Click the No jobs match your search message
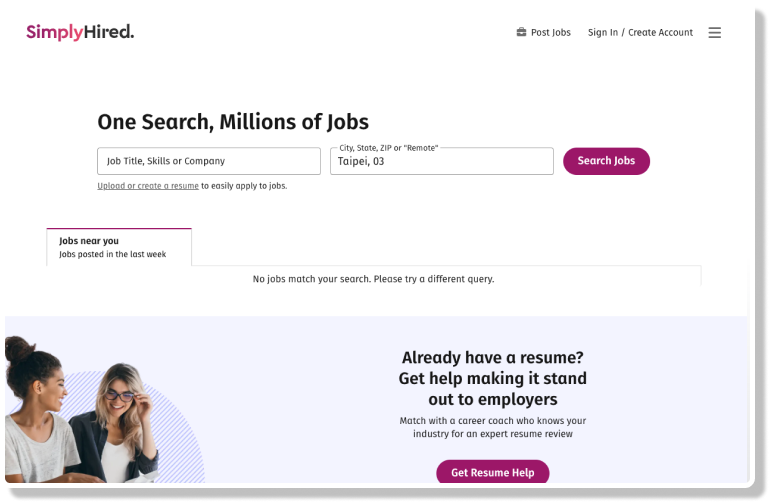Viewport: 769px width, 502px height. [x=373, y=279]
